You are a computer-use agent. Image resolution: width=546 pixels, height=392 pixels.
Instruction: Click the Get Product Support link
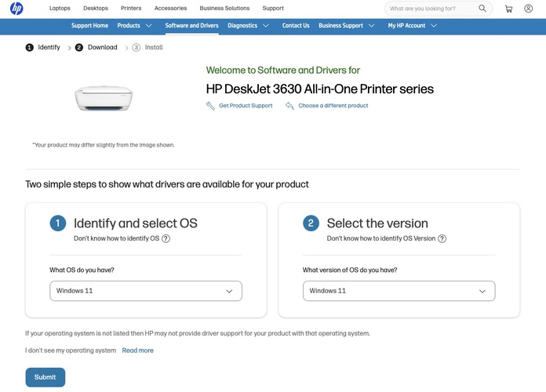(246, 106)
